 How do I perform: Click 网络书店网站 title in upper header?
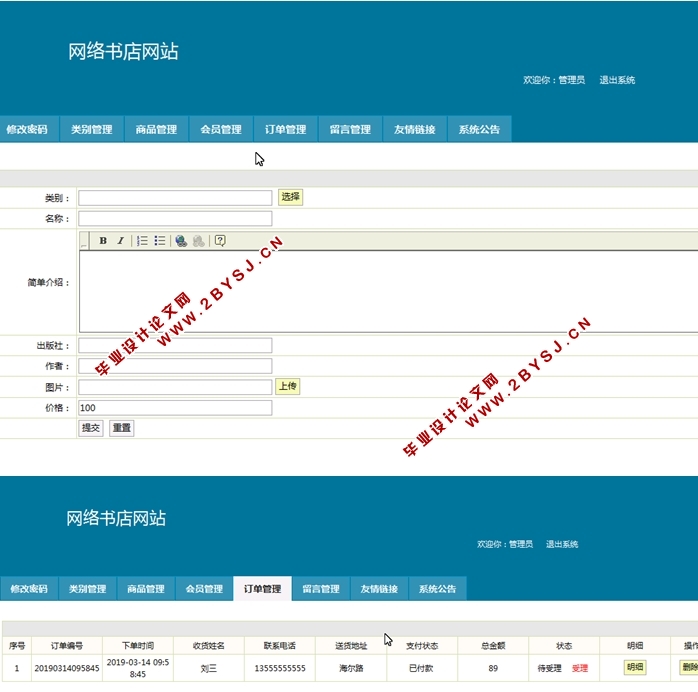click(123, 52)
